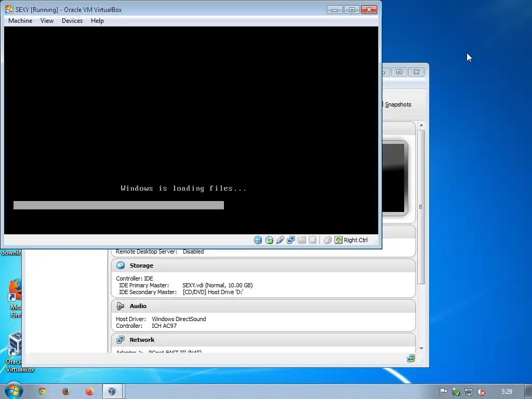This screenshot has height=399, width=532.
Task: Open the View menu
Action: click(47, 21)
